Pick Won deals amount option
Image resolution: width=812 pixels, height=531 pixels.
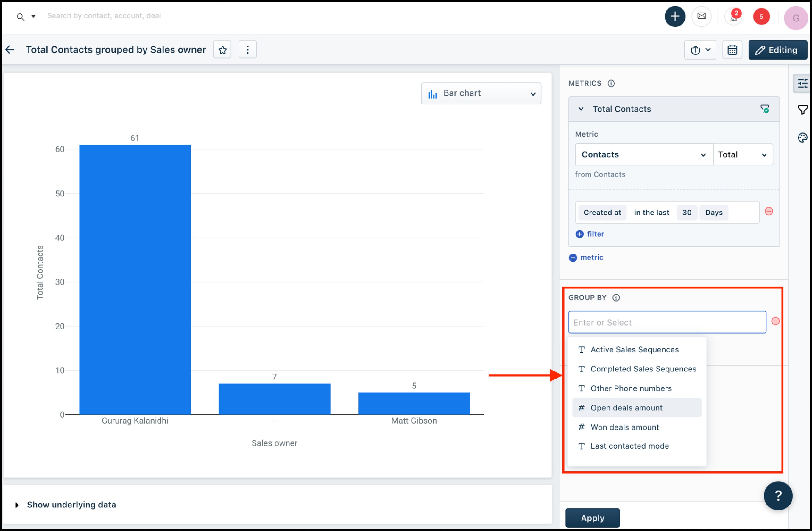637,427
